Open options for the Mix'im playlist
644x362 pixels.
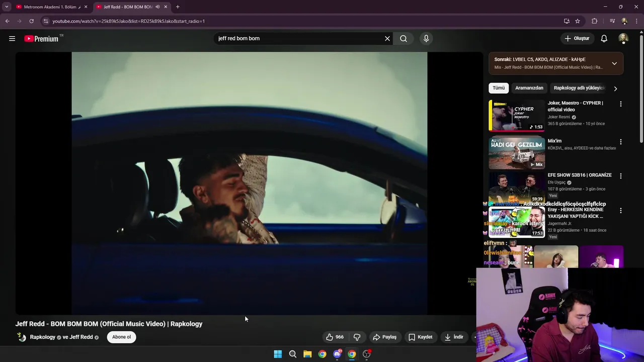point(620,142)
